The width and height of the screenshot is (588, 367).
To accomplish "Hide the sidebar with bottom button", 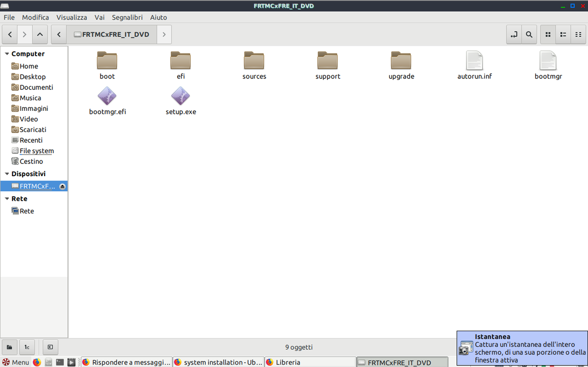I will [x=50, y=347].
